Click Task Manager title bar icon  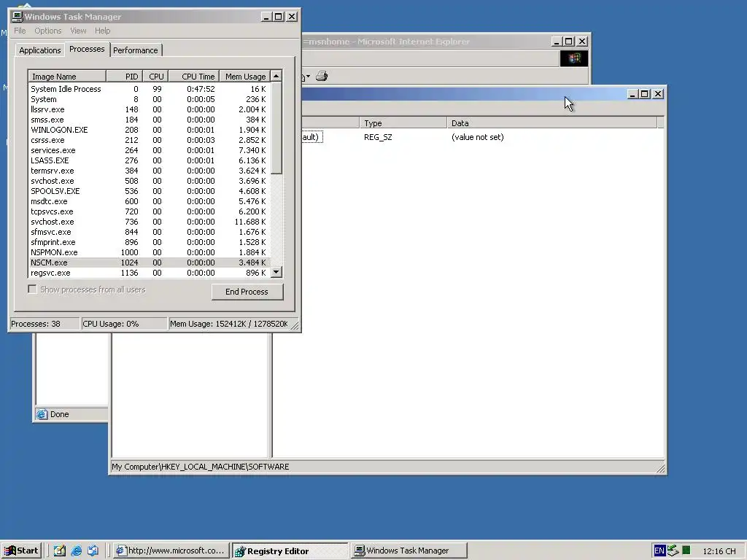pyautogui.click(x=18, y=17)
